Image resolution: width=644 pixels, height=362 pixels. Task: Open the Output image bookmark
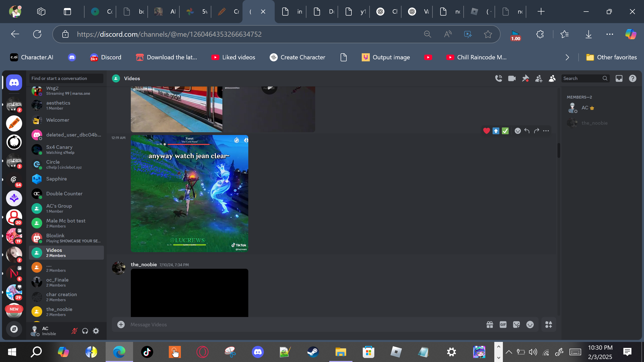(386, 57)
